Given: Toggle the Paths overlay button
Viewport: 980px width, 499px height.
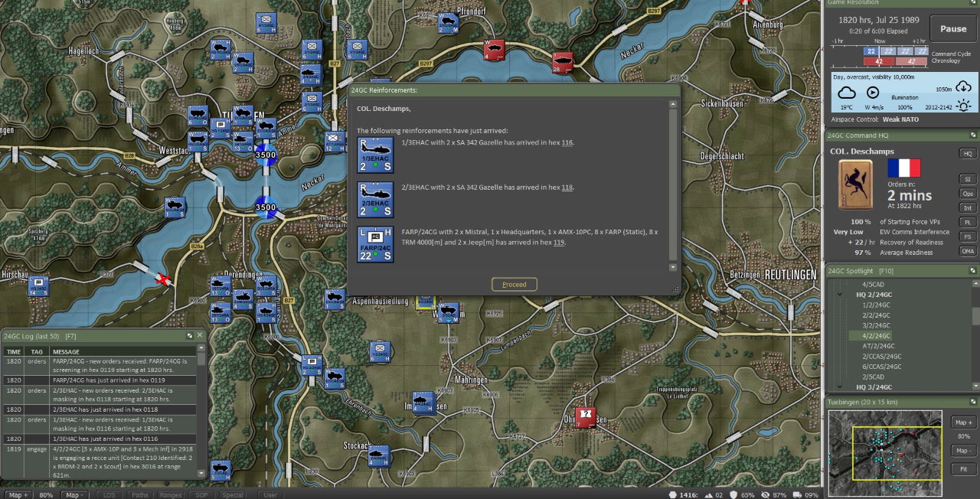Looking at the screenshot, I should 139,494.
